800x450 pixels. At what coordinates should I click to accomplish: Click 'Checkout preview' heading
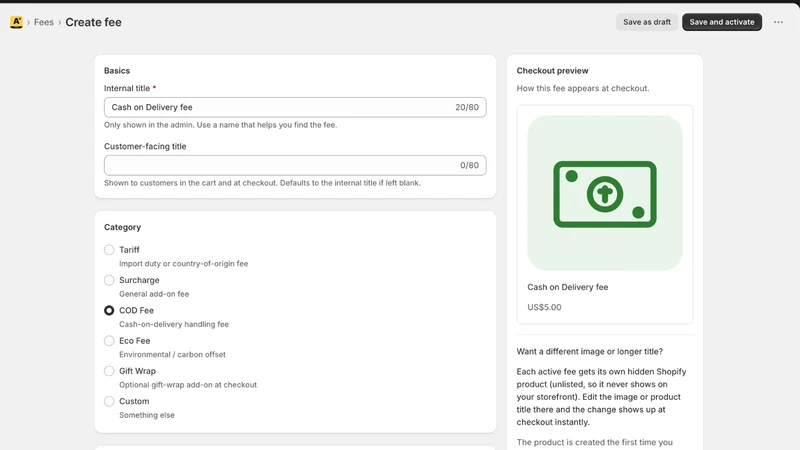tap(553, 70)
